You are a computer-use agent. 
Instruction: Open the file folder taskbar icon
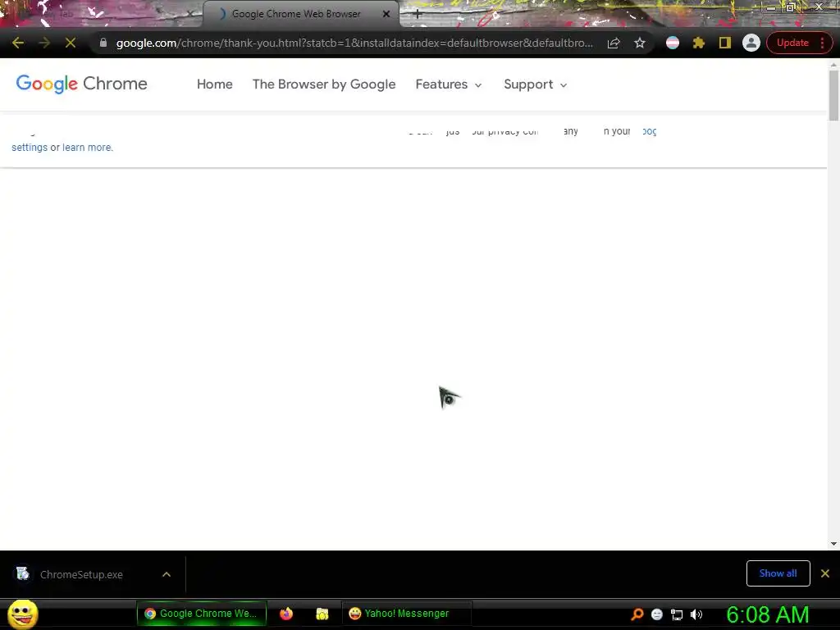click(322, 614)
